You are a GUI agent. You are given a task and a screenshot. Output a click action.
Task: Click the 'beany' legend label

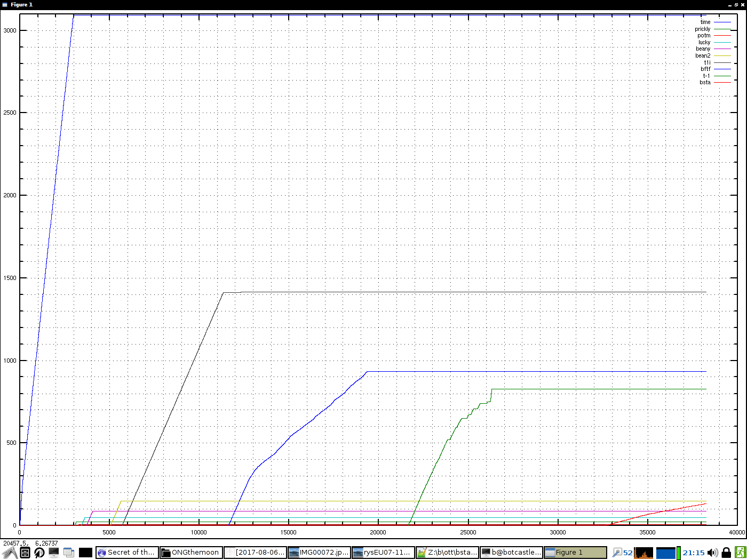pos(703,49)
